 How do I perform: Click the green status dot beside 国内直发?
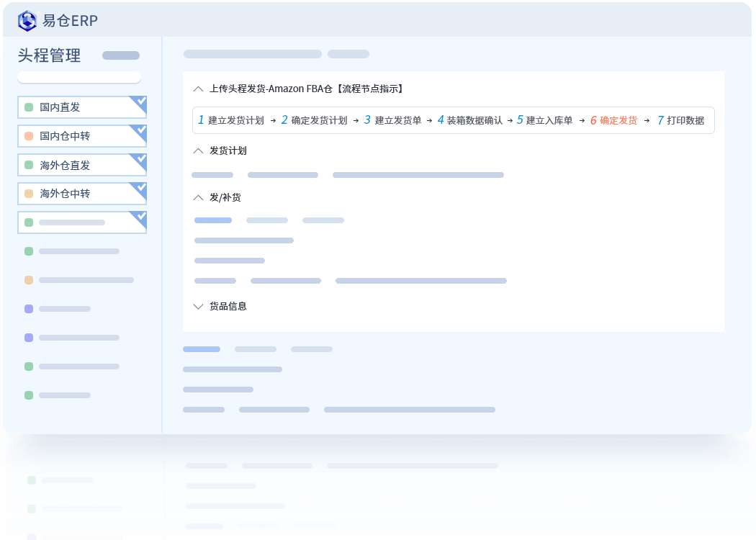pyautogui.click(x=29, y=107)
